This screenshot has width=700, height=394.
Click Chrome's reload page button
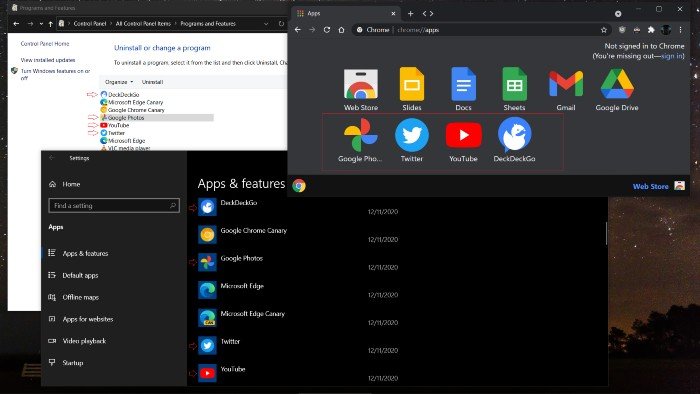click(327, 30)
